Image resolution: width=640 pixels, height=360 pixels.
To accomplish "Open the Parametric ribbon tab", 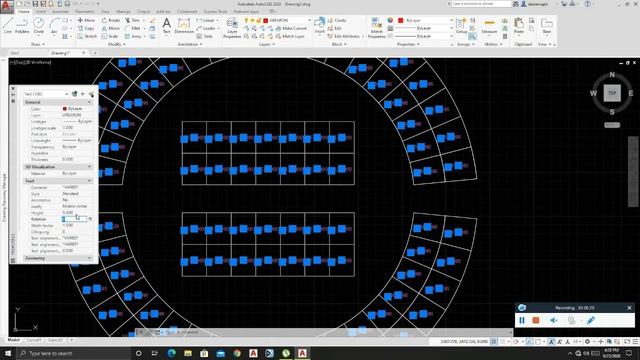I will click(85, 12).
